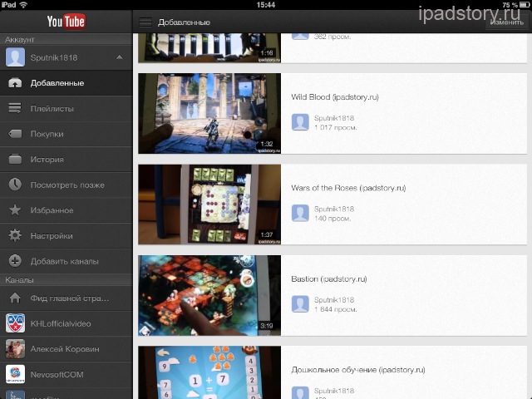Image resolution: width=532 pixels, height=399 pixels.
Task: Open the hamburger menu icon
Action: coord(145,22)
